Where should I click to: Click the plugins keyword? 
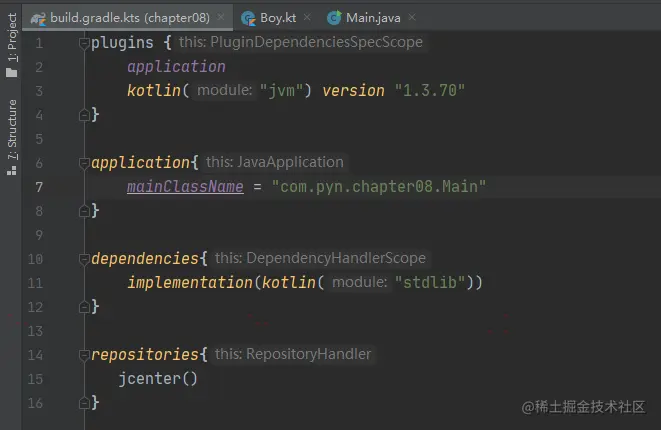[122, 43]
